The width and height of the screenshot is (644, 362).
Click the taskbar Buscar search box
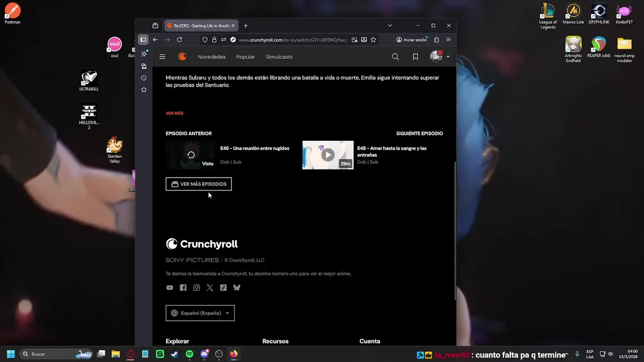[x=57, y=354]
